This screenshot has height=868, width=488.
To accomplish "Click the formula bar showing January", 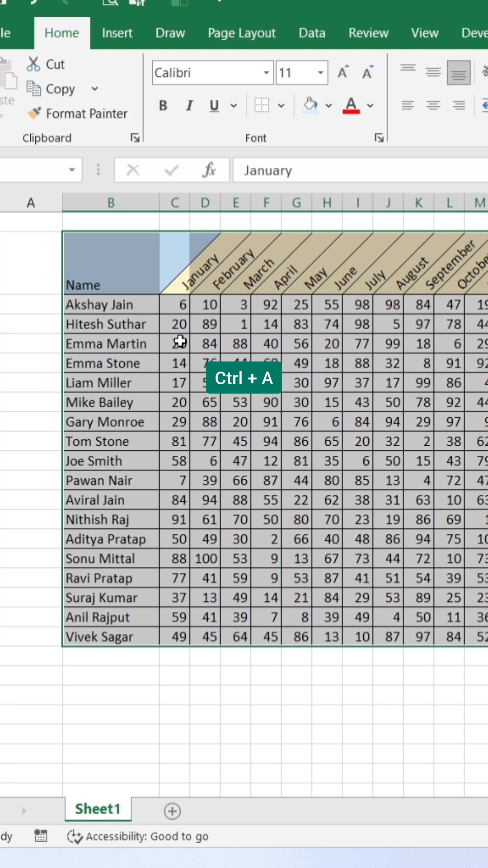I will click(360, 170).
